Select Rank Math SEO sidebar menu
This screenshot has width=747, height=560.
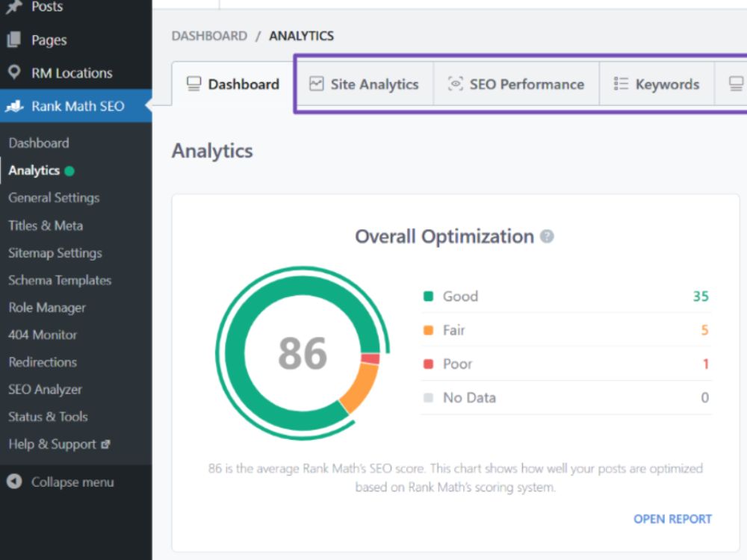point(76,106)
